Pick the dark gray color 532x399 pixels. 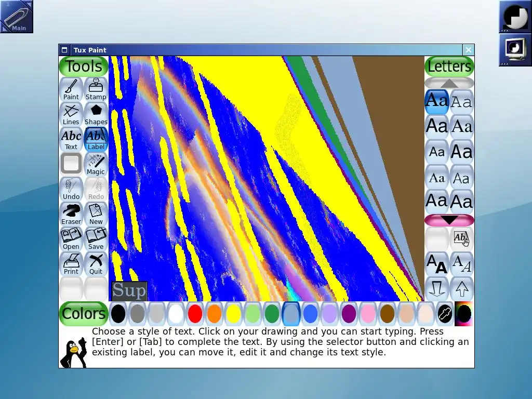137,313
